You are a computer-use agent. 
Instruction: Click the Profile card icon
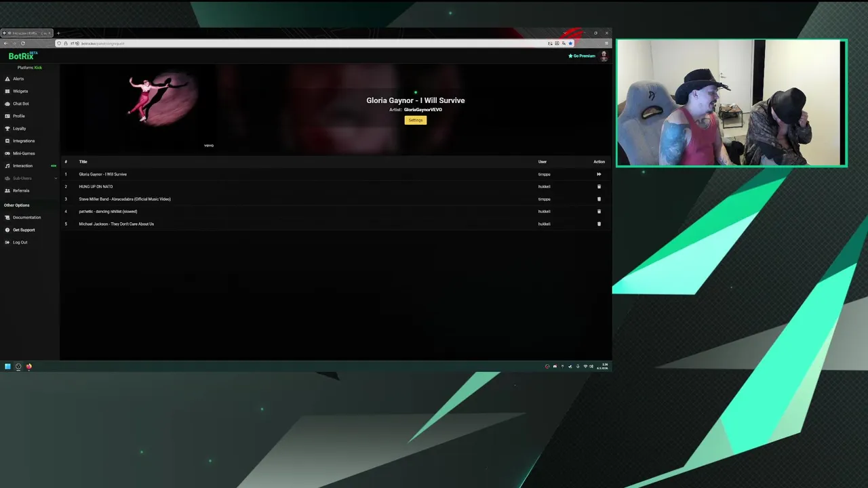7,116
